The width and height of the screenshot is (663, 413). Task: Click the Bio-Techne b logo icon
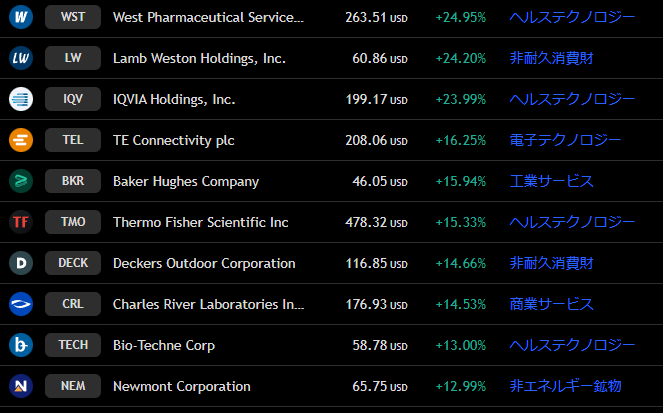click(21, 345)
